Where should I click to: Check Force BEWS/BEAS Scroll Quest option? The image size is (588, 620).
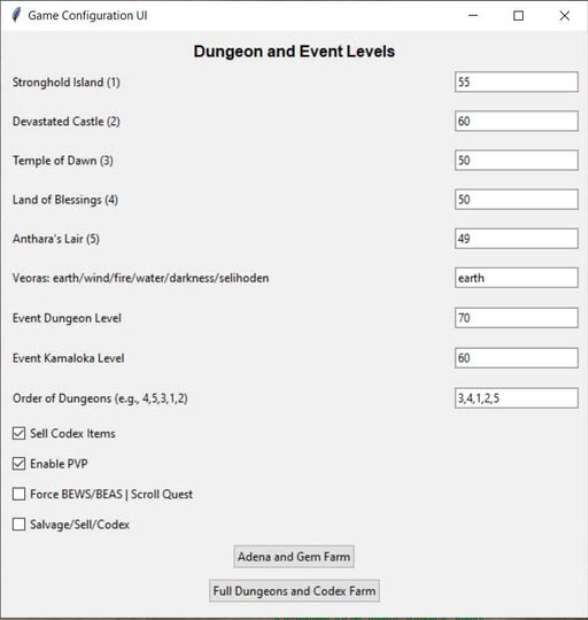[x=19, y=494]
